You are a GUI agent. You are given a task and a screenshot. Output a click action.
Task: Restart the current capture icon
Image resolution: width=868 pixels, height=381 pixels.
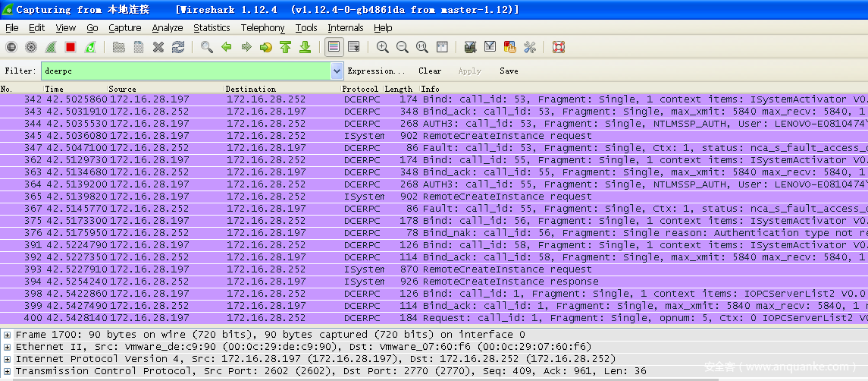pyautogui.click(x=89, y=47)
